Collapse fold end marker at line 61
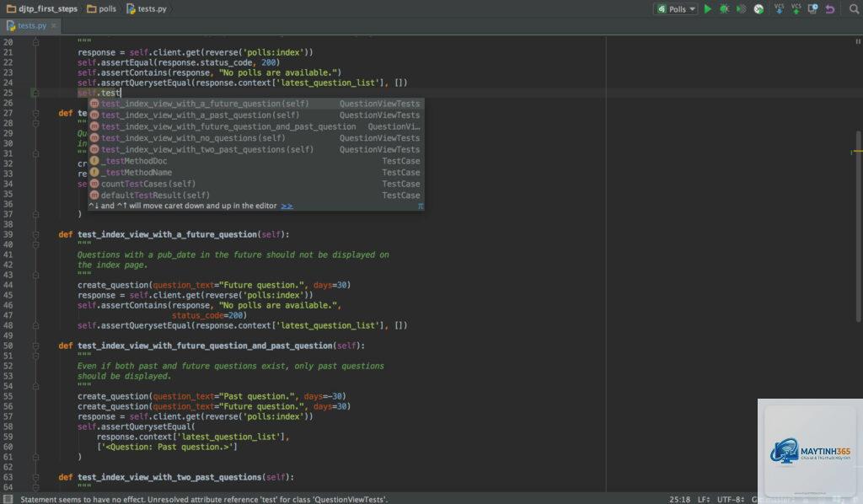863x504 pixels. (35, 457)
